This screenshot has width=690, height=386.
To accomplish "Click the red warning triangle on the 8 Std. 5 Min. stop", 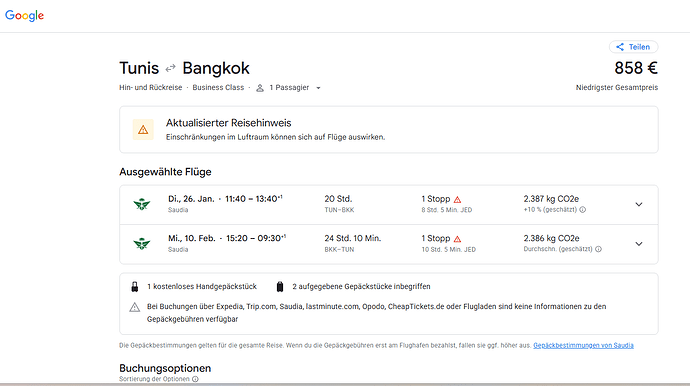I will point(458,199).
